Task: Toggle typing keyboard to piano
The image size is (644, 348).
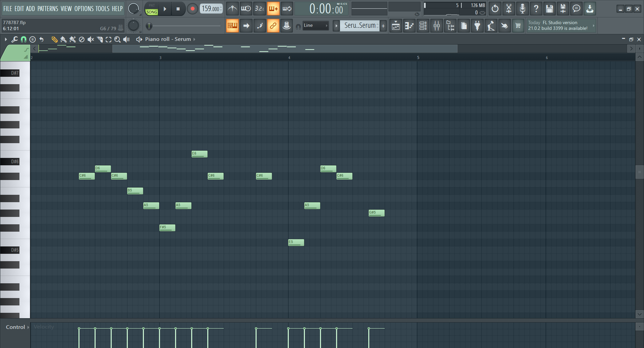Action: pyautogui.click(x=232, y=25)
